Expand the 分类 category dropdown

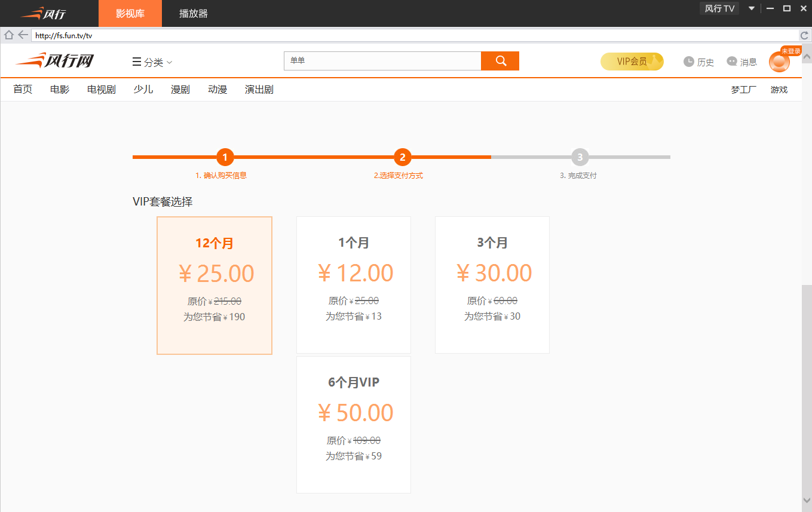tap(152, 62)
